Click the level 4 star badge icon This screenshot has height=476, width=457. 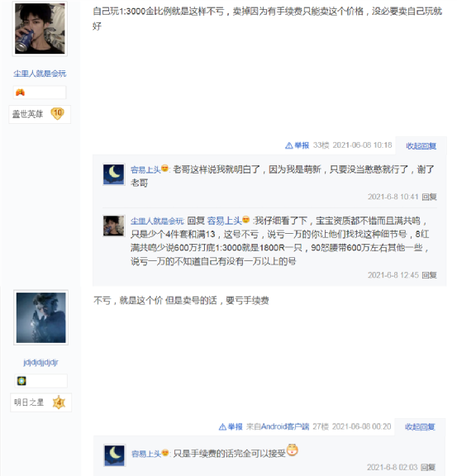click(59, 402)
